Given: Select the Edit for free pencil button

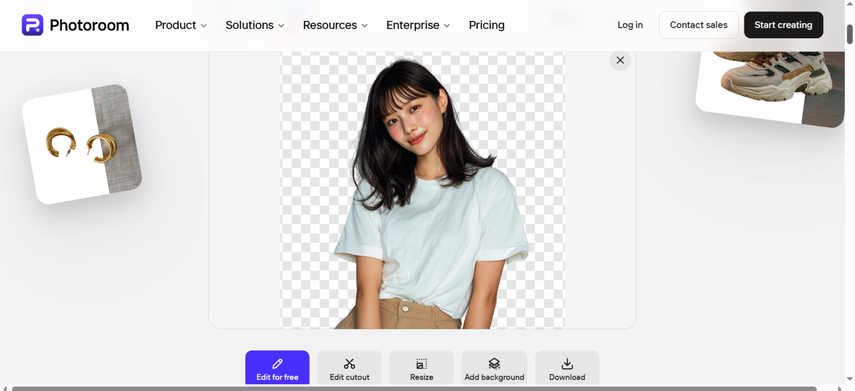Looking at the screenshot, I should point(277,368).
